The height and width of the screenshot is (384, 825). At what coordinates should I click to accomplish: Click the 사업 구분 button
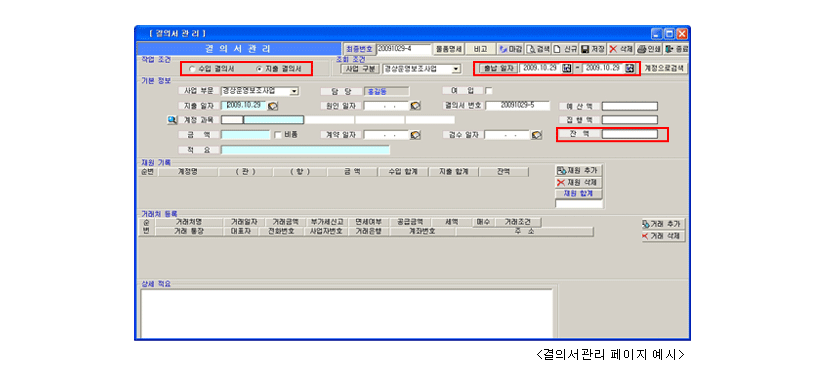(360, 69)
